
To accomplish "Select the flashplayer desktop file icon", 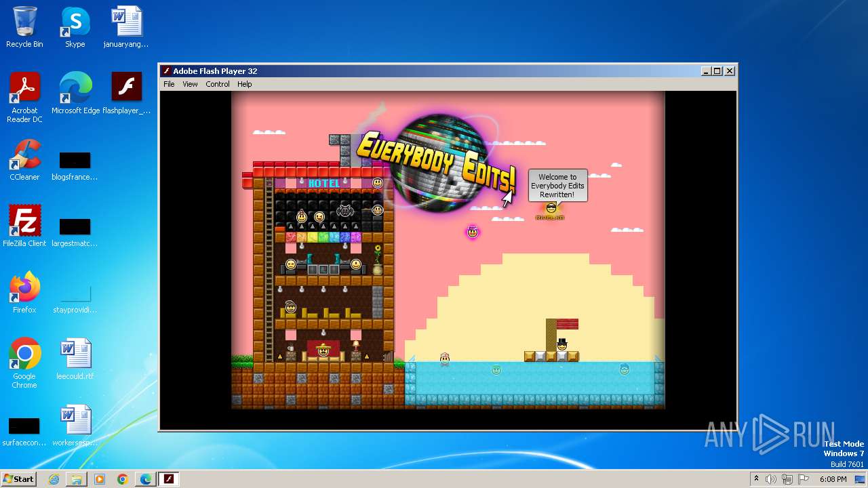I will coord(126,94).
